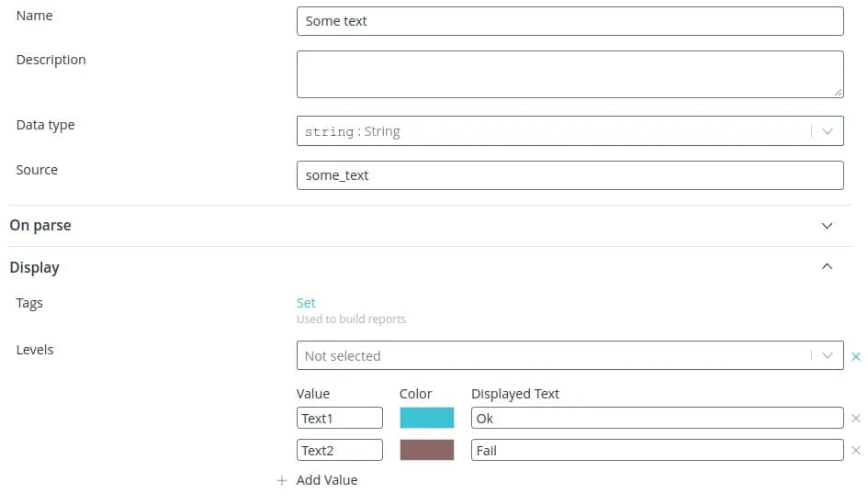This screenshot has height=504, width=868.
Task: Open the cyan color swatch for Text1
Action: point(427,418)
